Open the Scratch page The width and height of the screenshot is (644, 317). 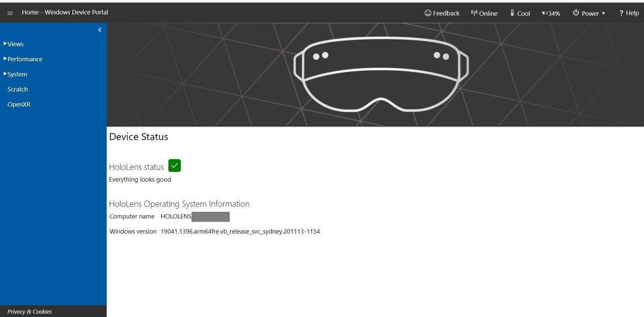click(18, 89)
